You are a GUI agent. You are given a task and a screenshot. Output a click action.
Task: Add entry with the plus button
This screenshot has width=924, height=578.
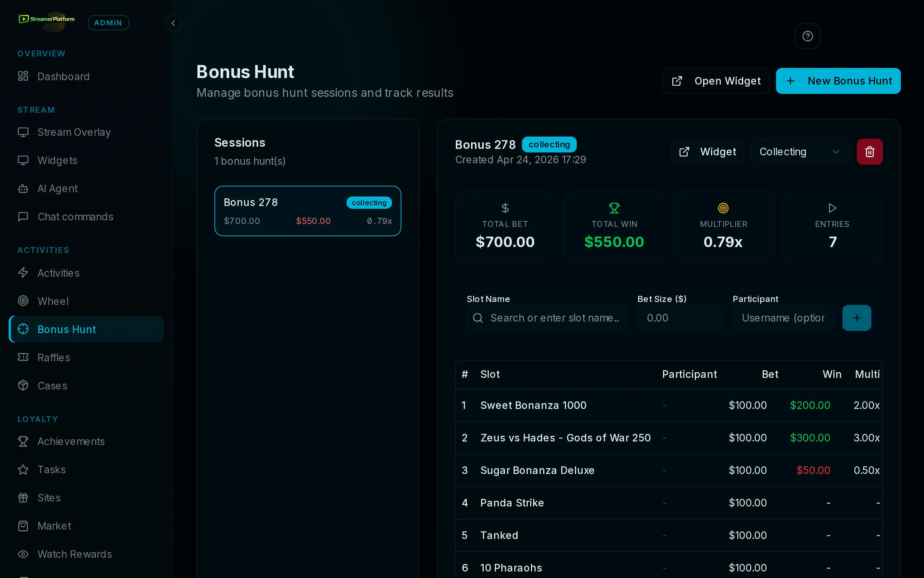(857, 318)
